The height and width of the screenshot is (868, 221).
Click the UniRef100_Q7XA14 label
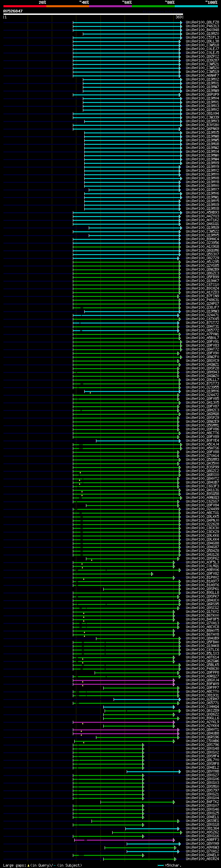tap(202, 456)
